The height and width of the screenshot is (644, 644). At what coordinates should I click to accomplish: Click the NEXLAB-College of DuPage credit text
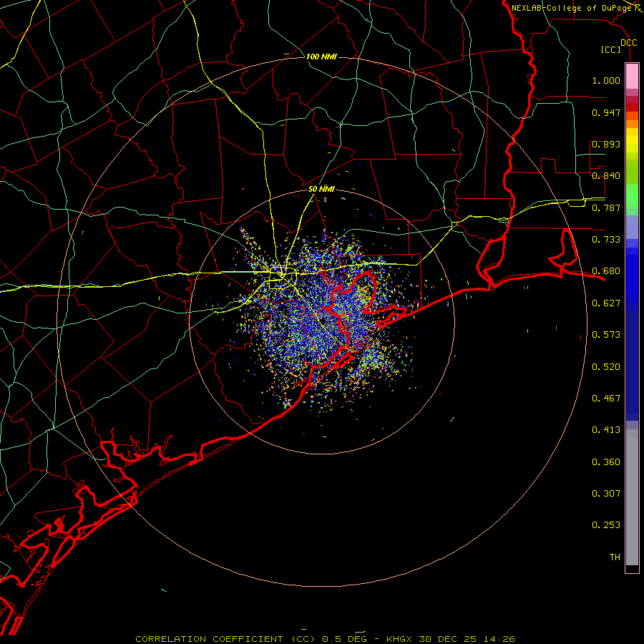pos(572,8)
